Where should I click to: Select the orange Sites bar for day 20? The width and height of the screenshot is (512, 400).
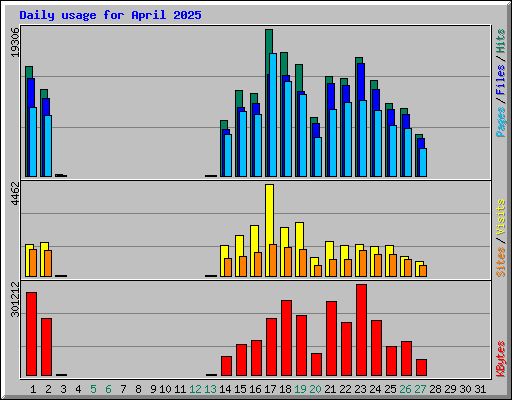(x=318, y=271)
